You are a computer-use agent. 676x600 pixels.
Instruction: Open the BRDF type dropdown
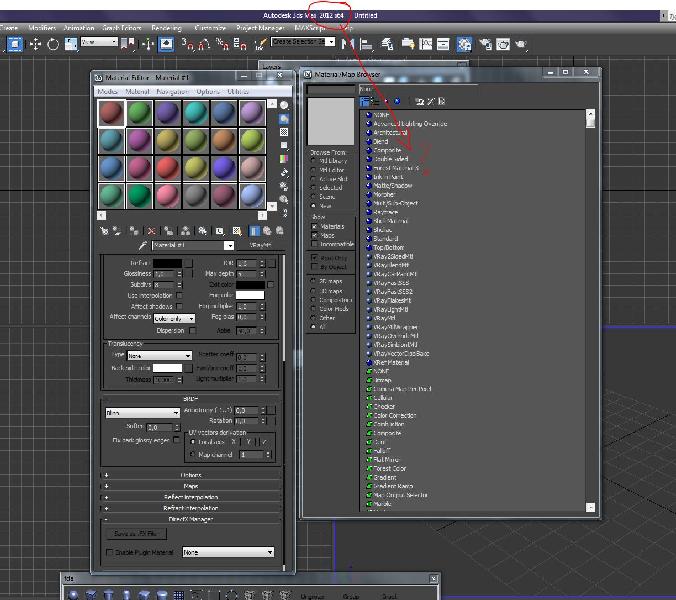(x=142, y=413)
